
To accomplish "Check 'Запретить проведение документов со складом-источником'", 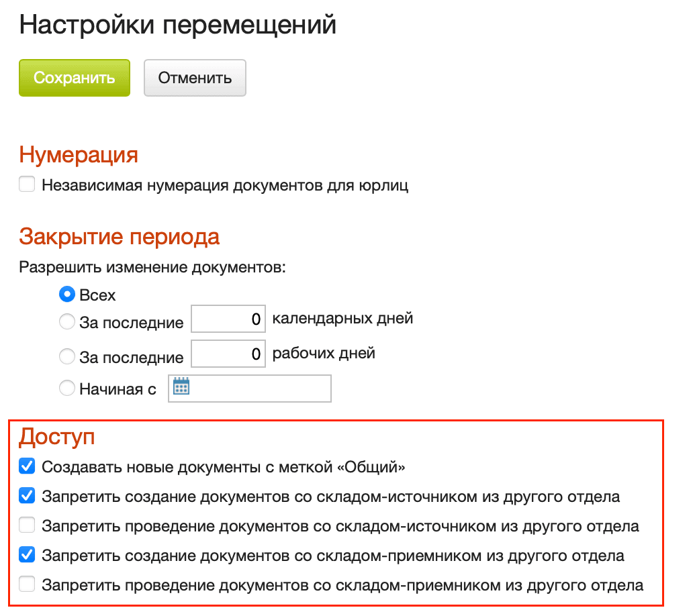I will (x=26, y=525).
